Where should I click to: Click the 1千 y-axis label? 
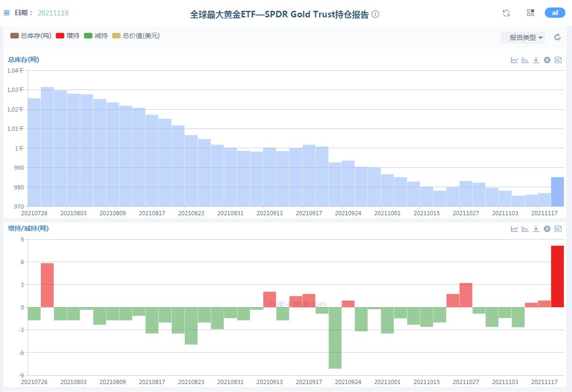[19, 148]
